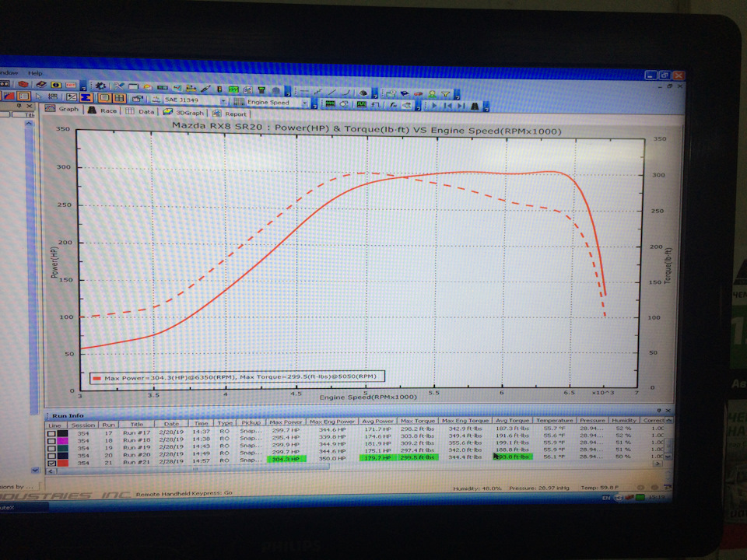
Task: Click the book icon in the top toolbar
Action: [41, 84]
